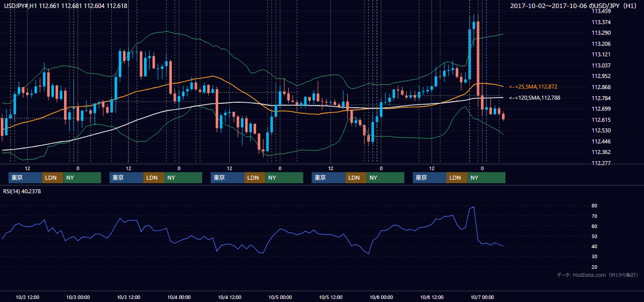Click the RSI 80 scale label
This screenshot has height=302, width=644.
[x=595, y=206]
